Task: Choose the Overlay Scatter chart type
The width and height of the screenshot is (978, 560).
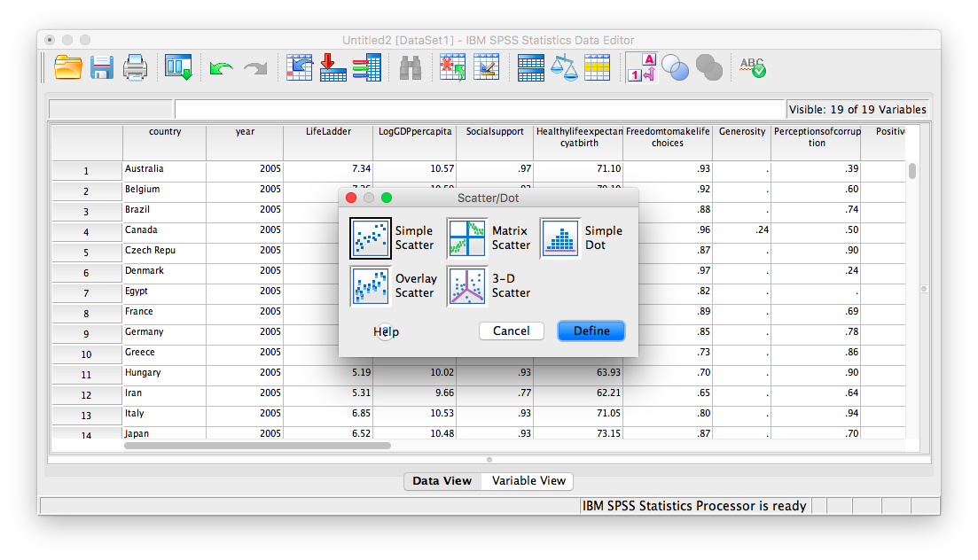Action: point(371,285)
